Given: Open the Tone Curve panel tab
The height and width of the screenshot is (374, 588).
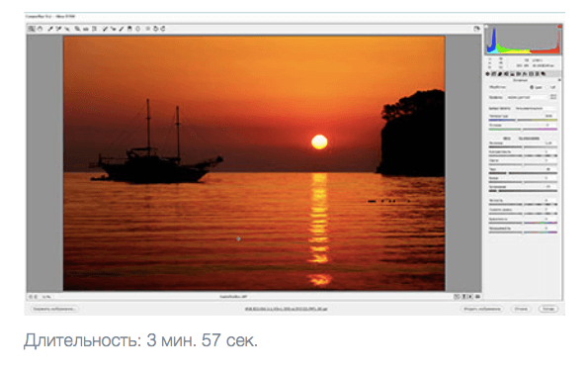Looking at the screenshot, I should coord(493,74).
